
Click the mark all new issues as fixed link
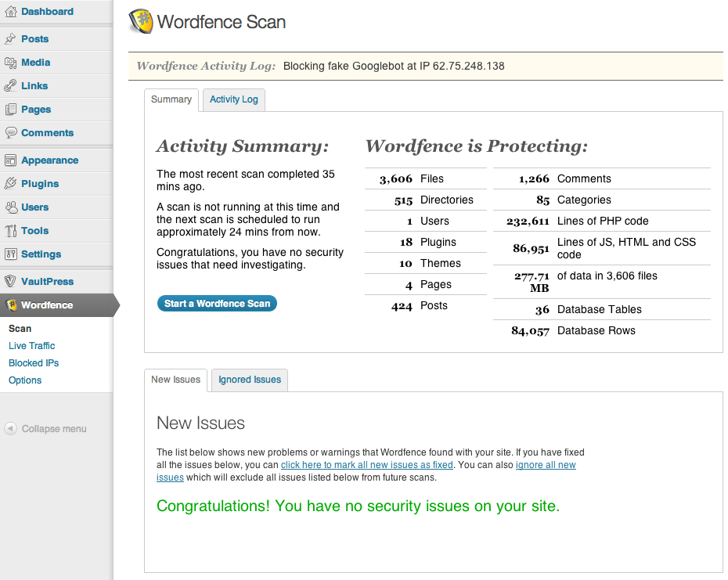[366, 465]
